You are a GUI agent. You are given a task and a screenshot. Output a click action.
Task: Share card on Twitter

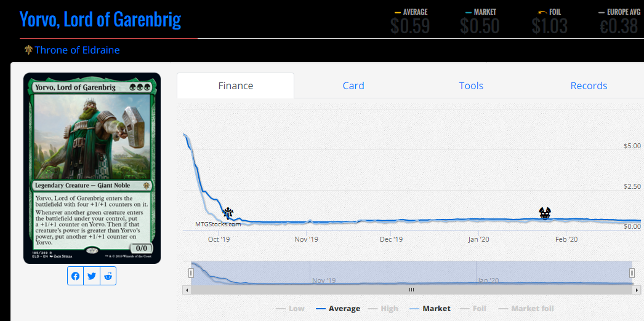92,276
